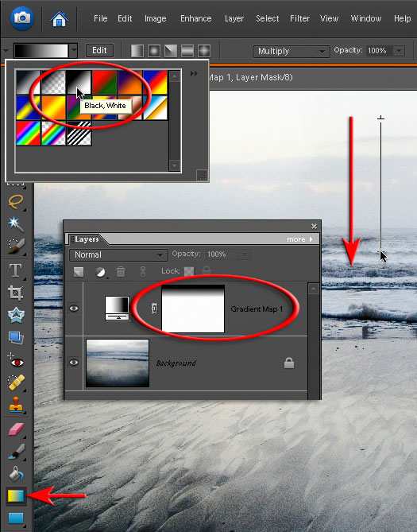Choose the Transparent Stripes gradient preset
This screenshot has width=417, height=532.
(79, 133)
